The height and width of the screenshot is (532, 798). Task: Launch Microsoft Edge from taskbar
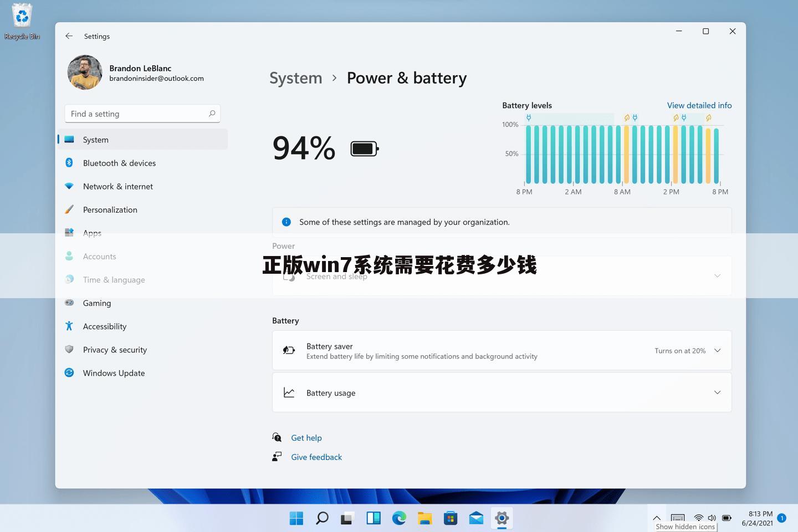399,518
